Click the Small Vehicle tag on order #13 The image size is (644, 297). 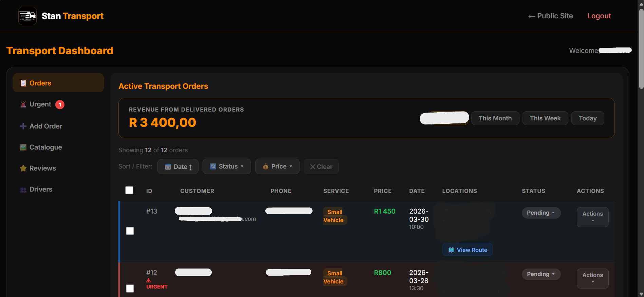[335, 216]
